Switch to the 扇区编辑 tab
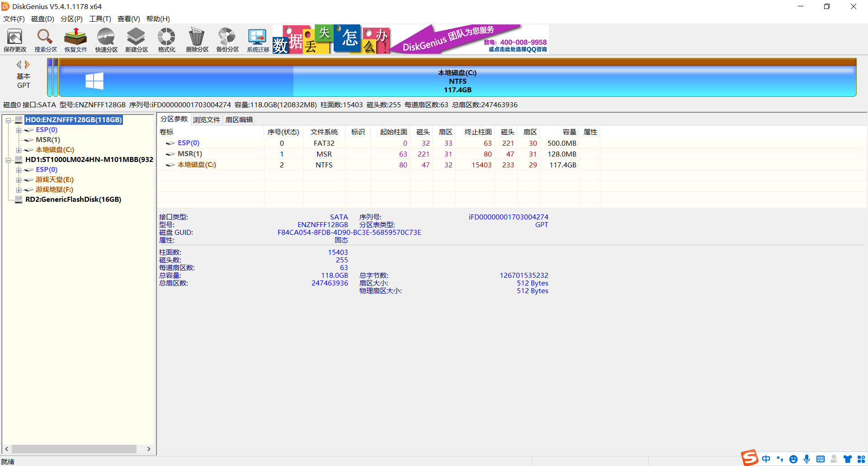 [239, 120]
